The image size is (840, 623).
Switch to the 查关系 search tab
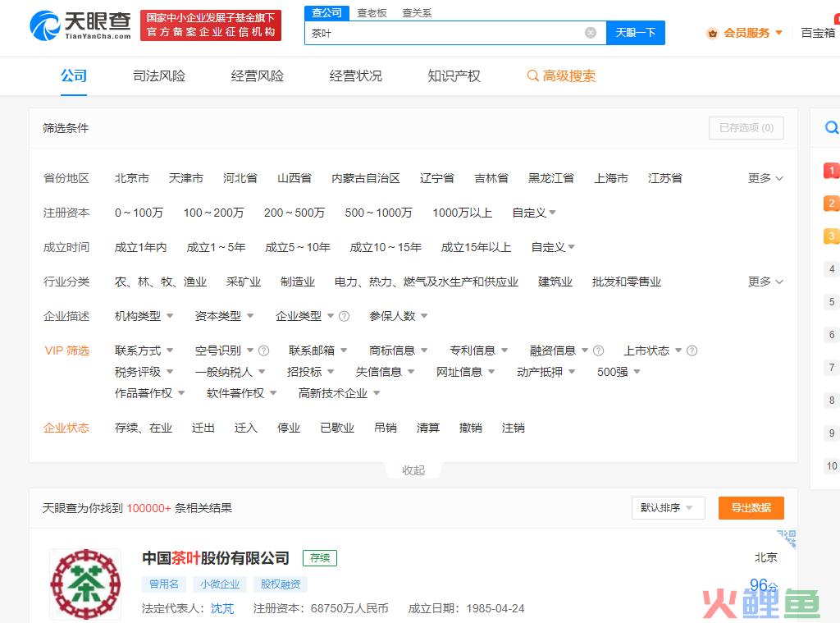[x=417, y=13]
